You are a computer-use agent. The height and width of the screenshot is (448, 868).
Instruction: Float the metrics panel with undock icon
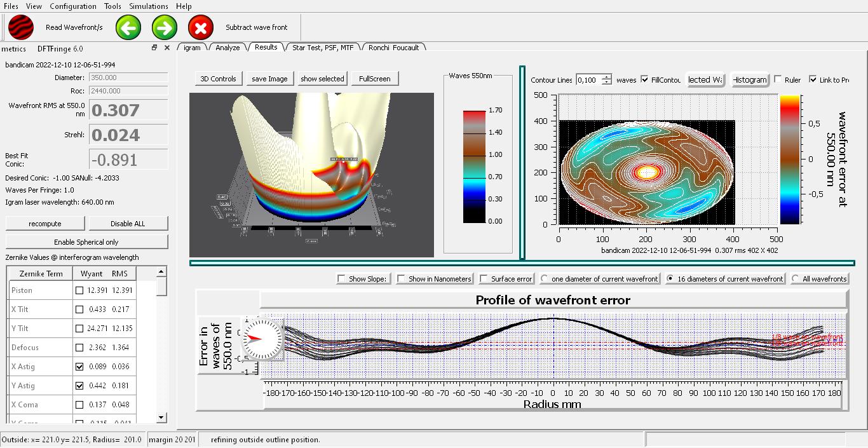point(154,48)
